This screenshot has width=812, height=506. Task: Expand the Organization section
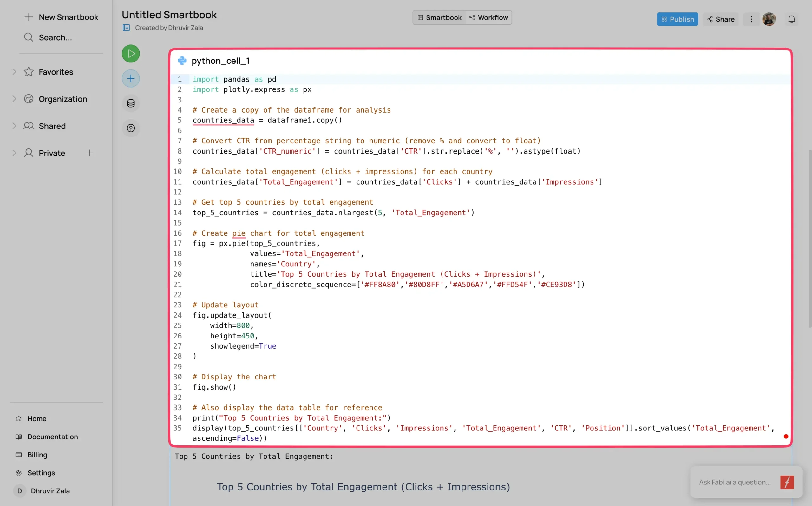14,99
